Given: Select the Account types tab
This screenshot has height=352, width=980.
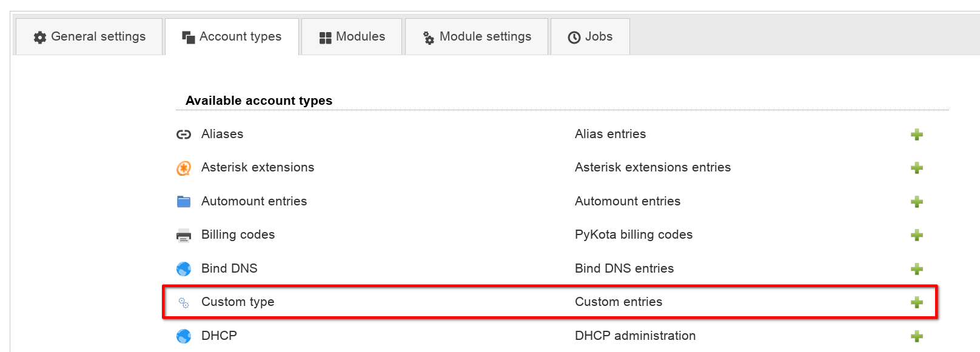Looking at the screenshot, I should [232, 37].
